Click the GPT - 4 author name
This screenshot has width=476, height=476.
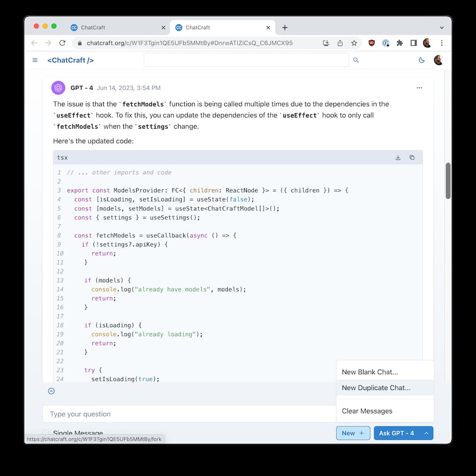pos(82,88)
